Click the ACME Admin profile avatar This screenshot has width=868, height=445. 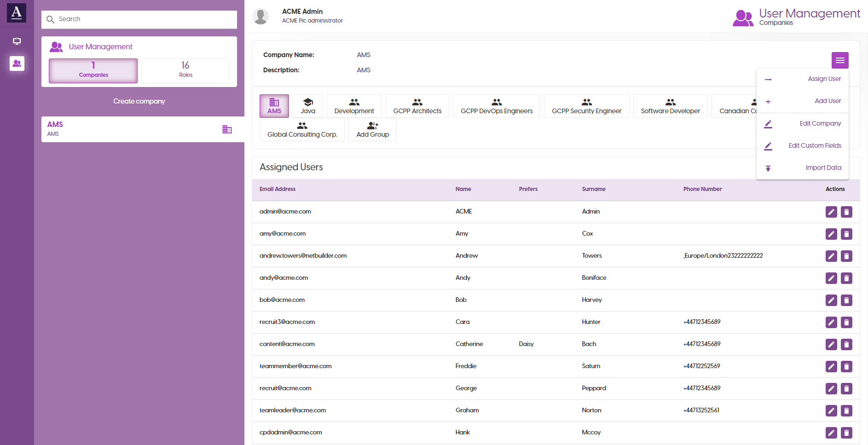pyautogui.click(x=260, y=16)
